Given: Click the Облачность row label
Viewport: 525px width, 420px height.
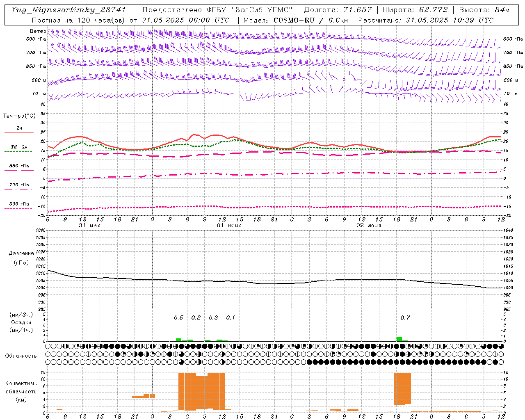Looking at the screenshot, I should tap(21, 356).
